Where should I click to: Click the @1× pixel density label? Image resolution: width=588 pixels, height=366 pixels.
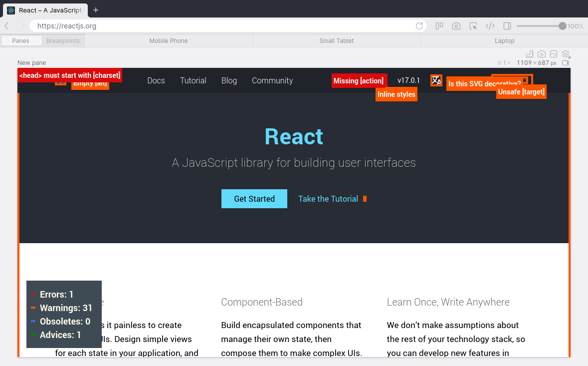pos(504,63)
